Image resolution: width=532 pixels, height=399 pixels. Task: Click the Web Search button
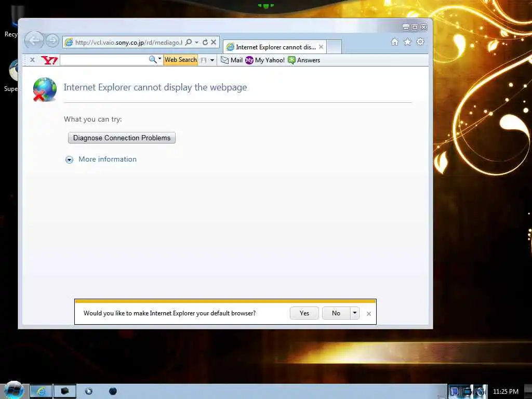click(x=180, y=60)
